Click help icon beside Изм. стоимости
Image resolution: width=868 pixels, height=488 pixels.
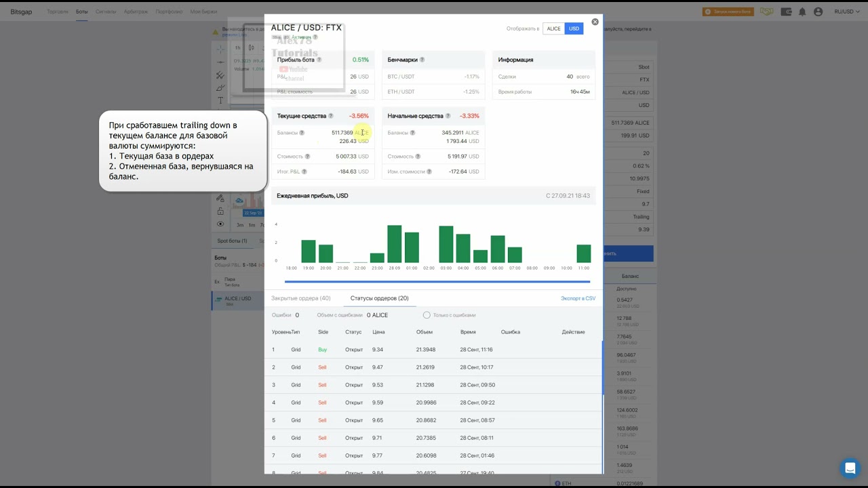[x=431, y=171]
